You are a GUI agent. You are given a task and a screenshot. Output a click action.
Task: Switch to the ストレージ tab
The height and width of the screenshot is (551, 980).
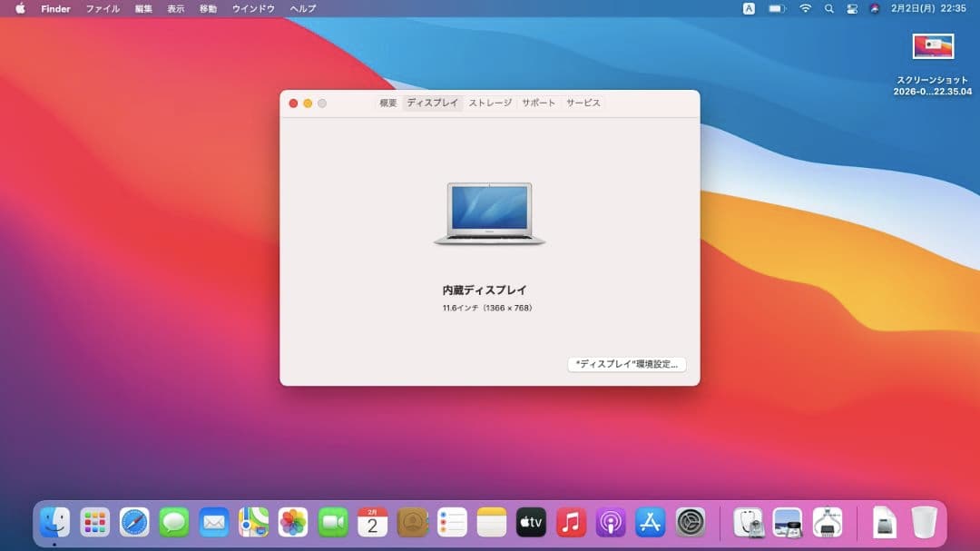pyautogui.click(x=487, y=103)
